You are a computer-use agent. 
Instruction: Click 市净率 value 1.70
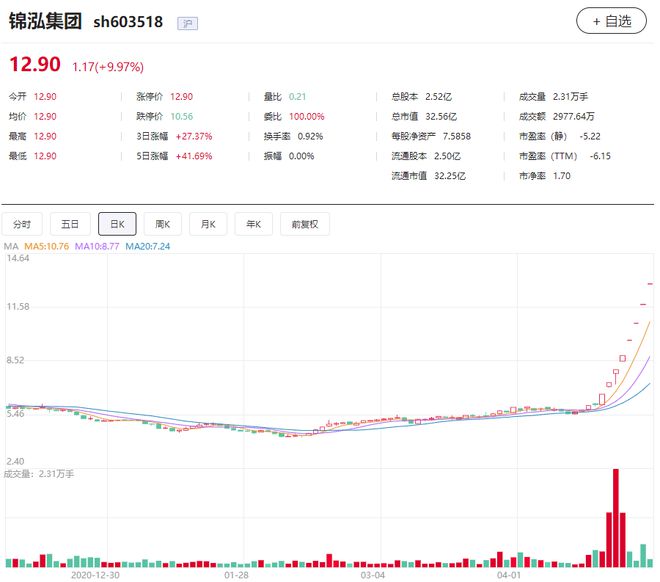click(x=562, y=176)
